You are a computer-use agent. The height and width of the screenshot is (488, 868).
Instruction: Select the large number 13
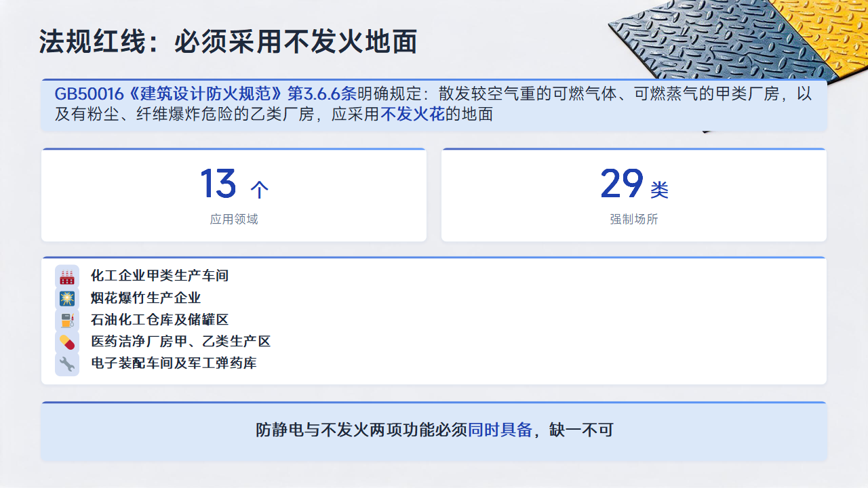218,184
